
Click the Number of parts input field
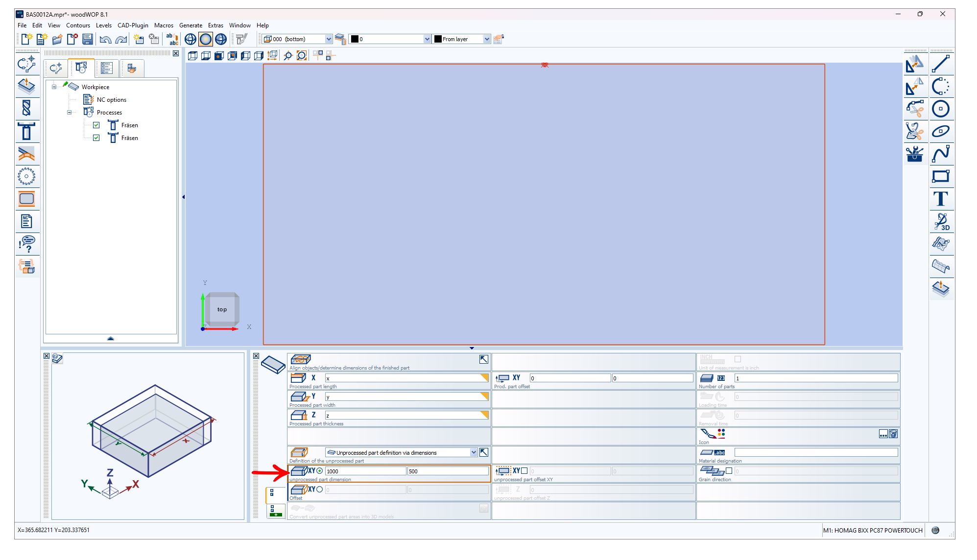tap(816, 378)
